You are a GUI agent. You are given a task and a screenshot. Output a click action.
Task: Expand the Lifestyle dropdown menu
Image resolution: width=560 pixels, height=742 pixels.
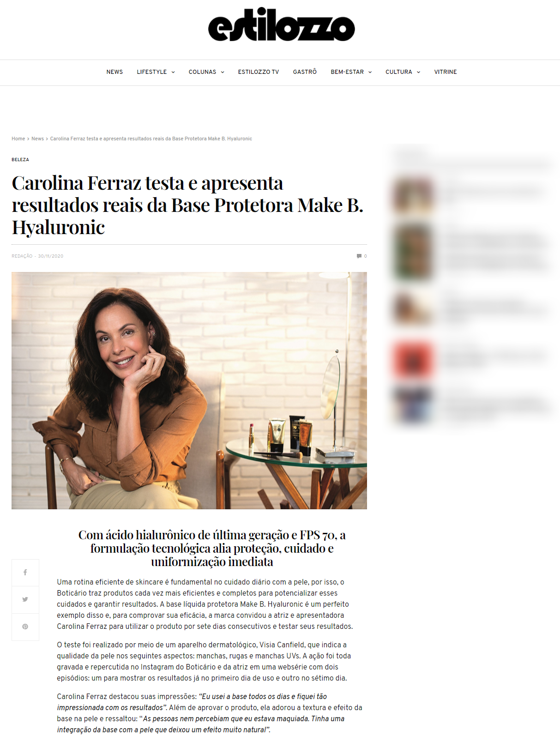[156, 72]
